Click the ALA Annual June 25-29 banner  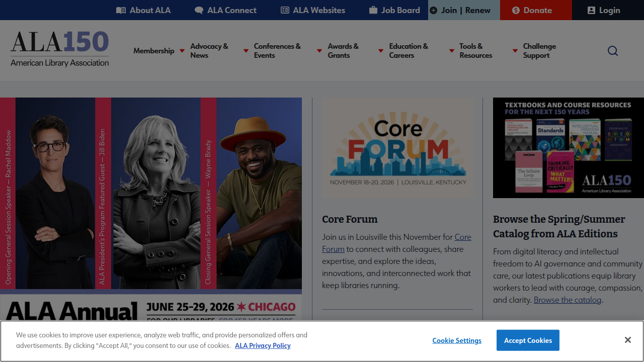click(151, 307)
